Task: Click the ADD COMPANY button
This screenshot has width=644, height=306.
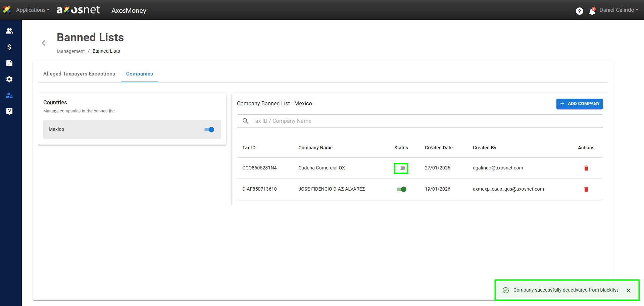Action: (x=579, y=104)
